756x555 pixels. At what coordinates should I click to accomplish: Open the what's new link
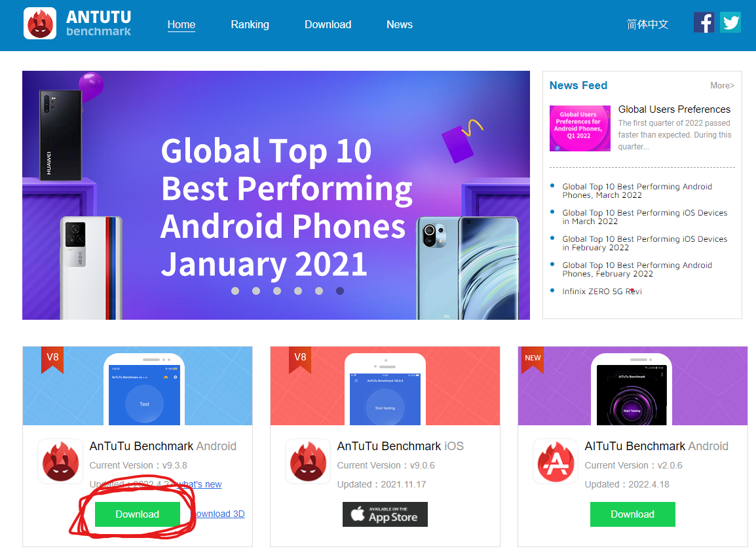(200, 484)
